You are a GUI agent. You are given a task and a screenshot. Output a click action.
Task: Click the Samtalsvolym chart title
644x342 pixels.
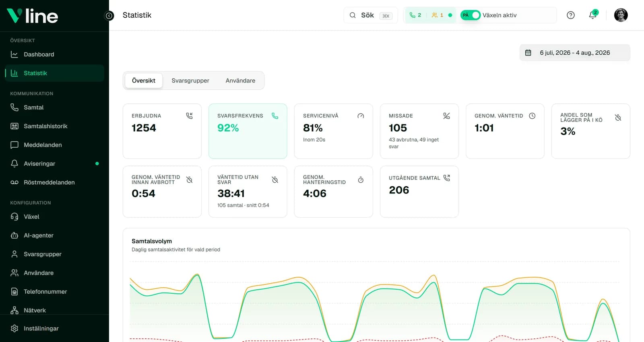pos(152,241)
